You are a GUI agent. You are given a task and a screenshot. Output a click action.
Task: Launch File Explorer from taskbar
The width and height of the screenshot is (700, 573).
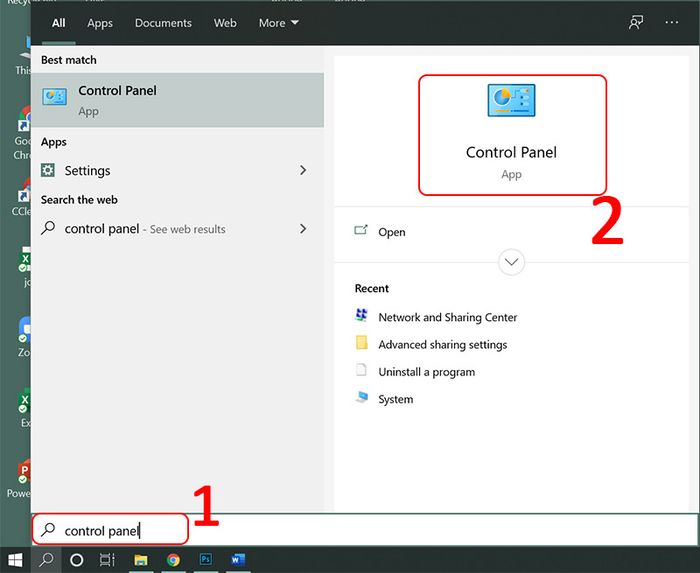[141, 560]
